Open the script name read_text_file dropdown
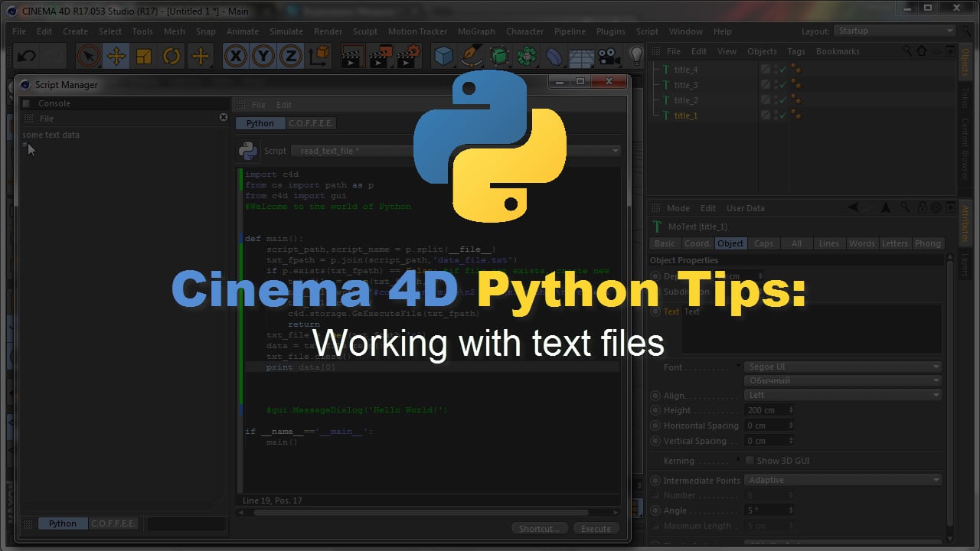 coord(456,151)
